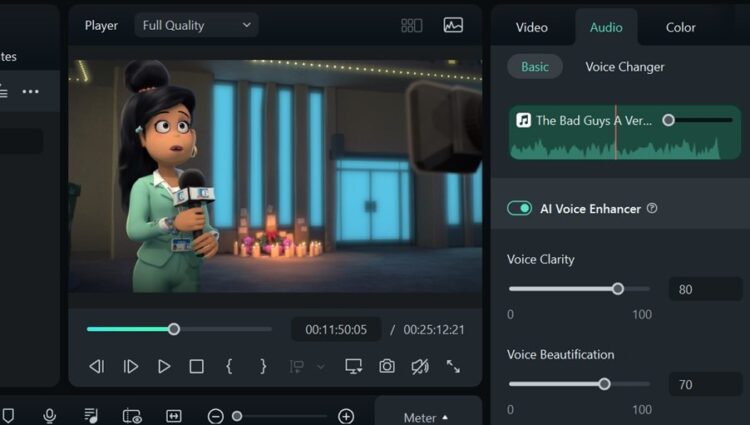The width and height of the screenshot is (750, 425).
Task: Set mark out point brace
Action: pos(263,366)
